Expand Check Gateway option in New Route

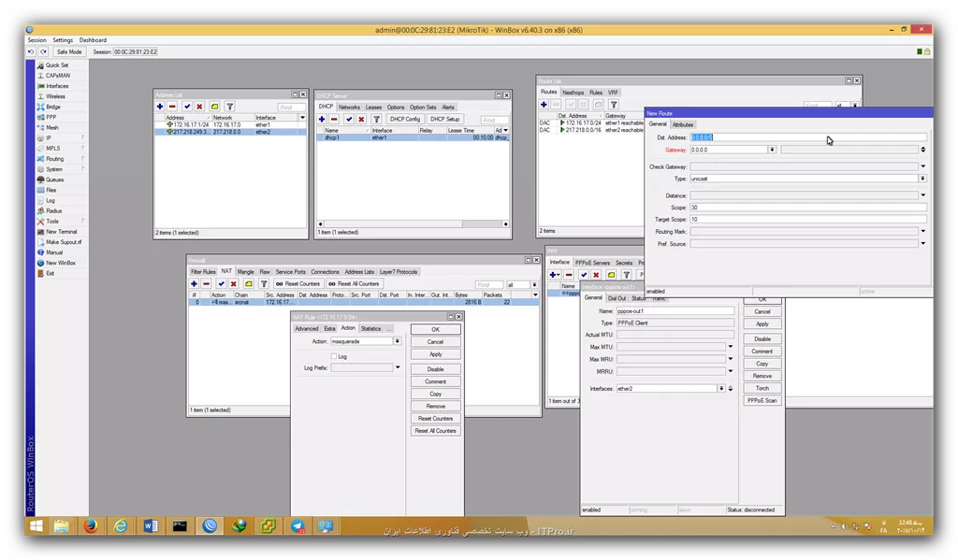[x=923, y=166]
